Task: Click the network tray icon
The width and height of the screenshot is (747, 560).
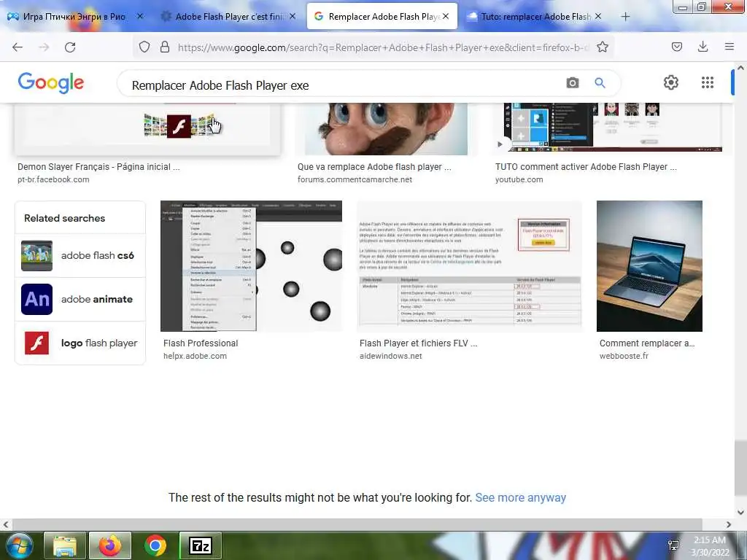Action: point(673,545)
